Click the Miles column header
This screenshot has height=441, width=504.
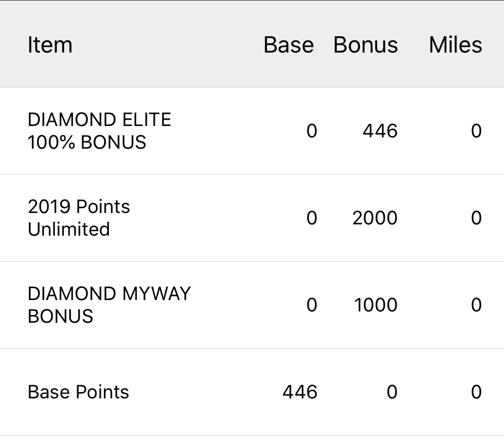pyautogui.click(x=455, y=45)
